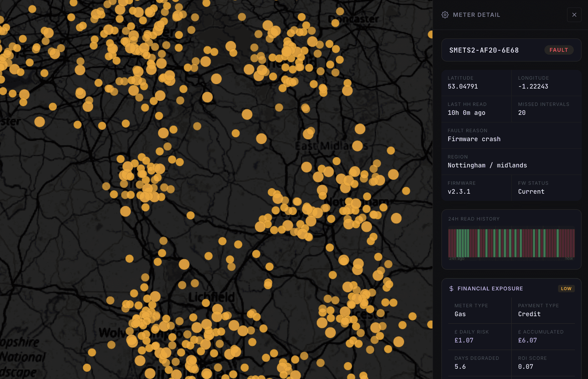The height and width of the screenshot is (379, 588).
Task: Click the FW Status Current value
Action: coord(531,192)
